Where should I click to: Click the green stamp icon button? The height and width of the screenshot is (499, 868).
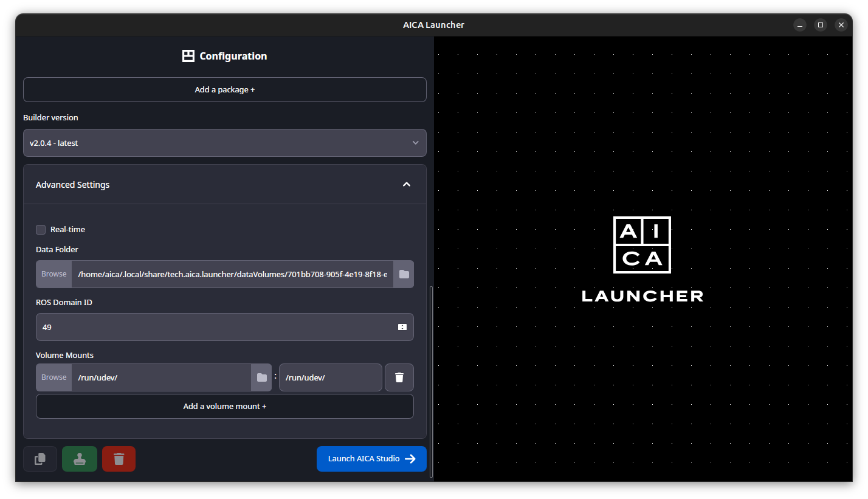pyautogui.click(x=80, y=459)
